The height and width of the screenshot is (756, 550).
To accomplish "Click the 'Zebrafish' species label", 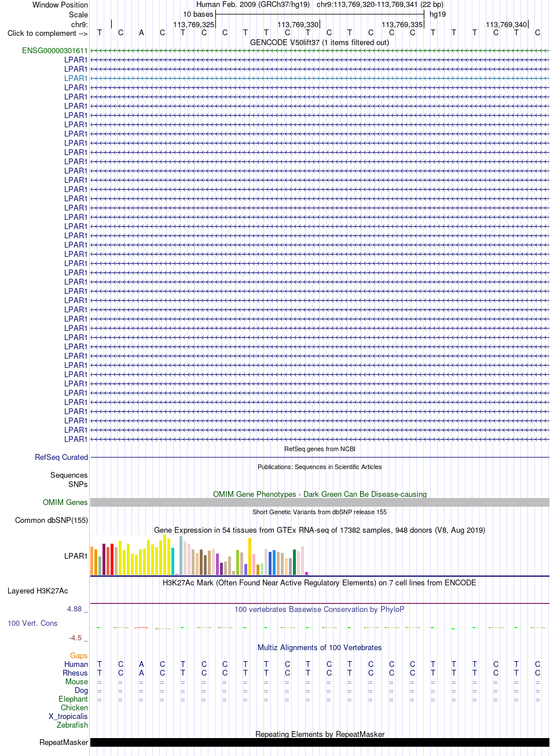I will pyautogui.click(x=72, y=725).
